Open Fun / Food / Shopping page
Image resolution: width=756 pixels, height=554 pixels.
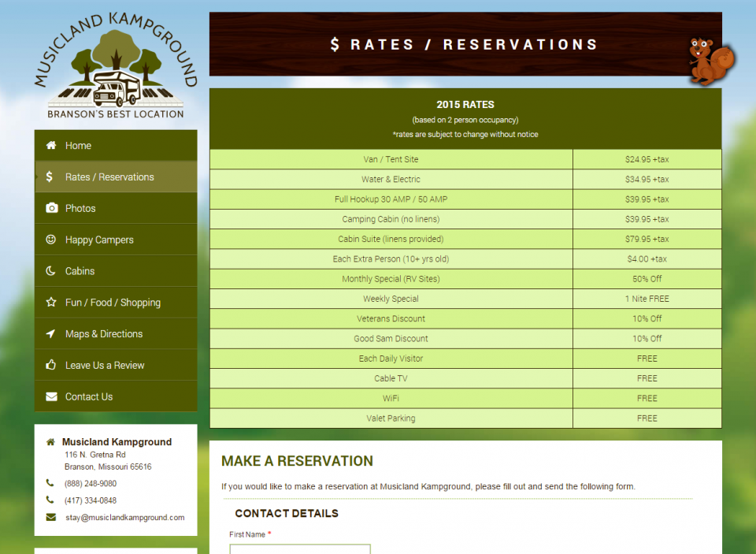[116, 302]
